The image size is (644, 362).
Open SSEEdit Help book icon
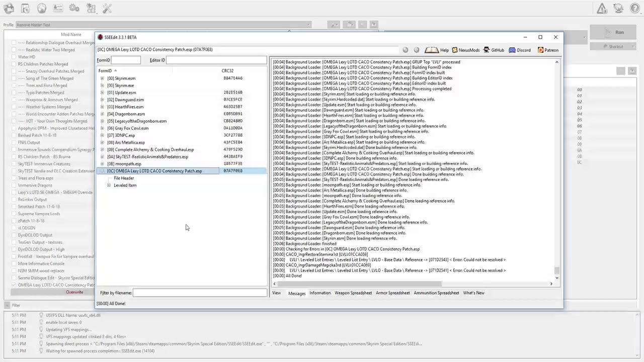432,50
